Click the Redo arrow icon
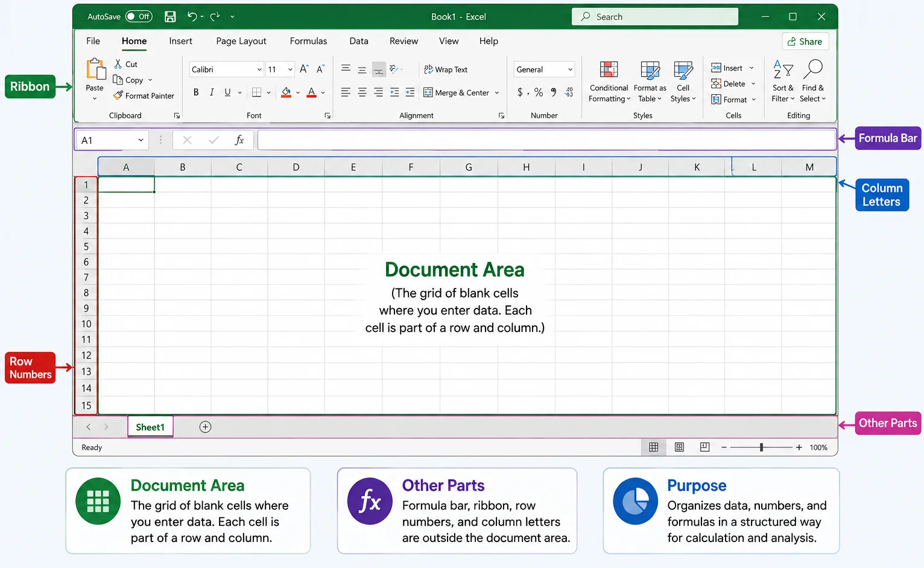This screenshot has width=924, height=568. point(215,17)
